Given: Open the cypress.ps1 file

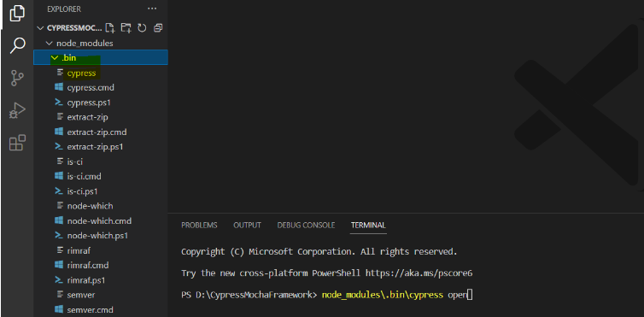Looking at the screenshot, I should (101, 103).
